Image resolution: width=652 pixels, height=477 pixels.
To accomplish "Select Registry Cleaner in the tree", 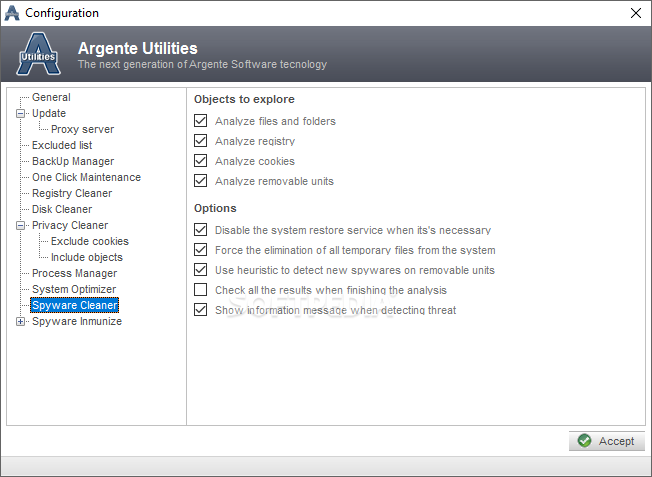I will 72,193.
